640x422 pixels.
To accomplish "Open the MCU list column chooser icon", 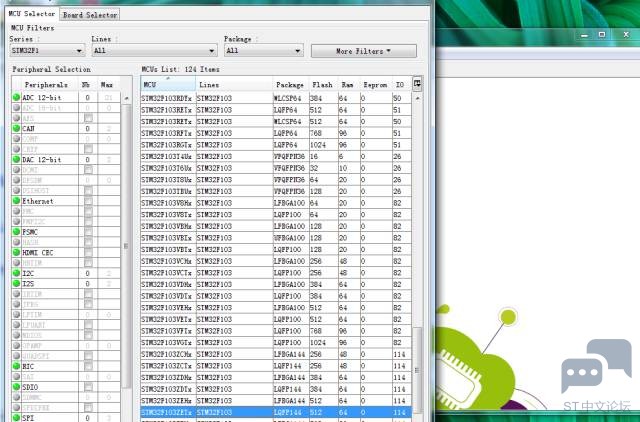I will click(x=417, y=84).
